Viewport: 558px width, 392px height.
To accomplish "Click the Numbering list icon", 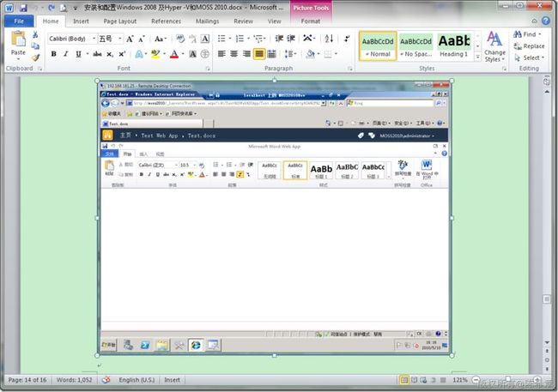I will pyautogui.click(x=240, y=39).
